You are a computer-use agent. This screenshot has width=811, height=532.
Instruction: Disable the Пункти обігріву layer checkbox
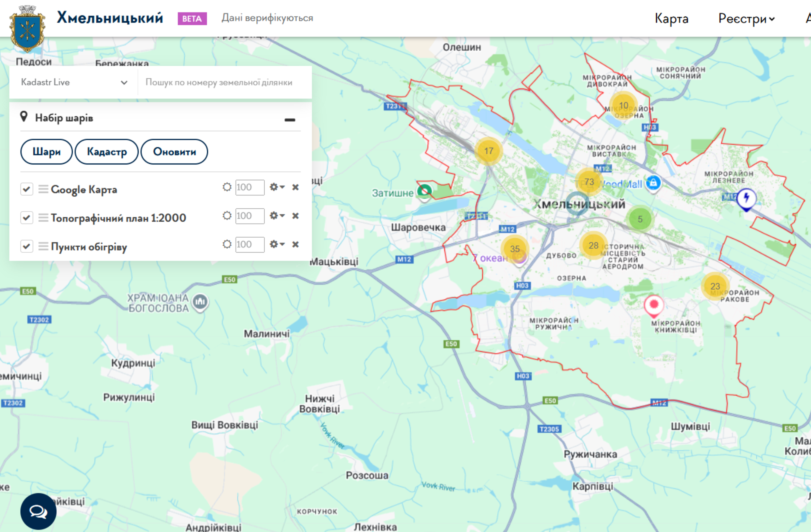tap(27, 246)
